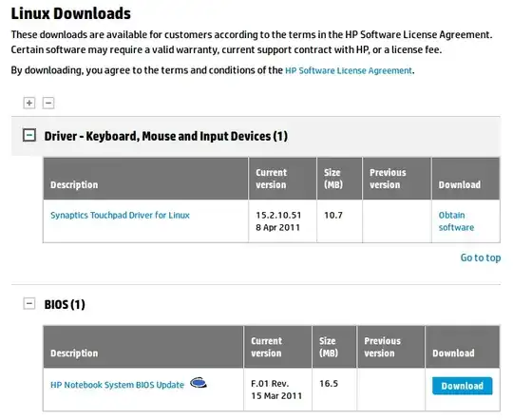Select the date 15 Mar 2011

pyautogui.click(x=276, y=396)
